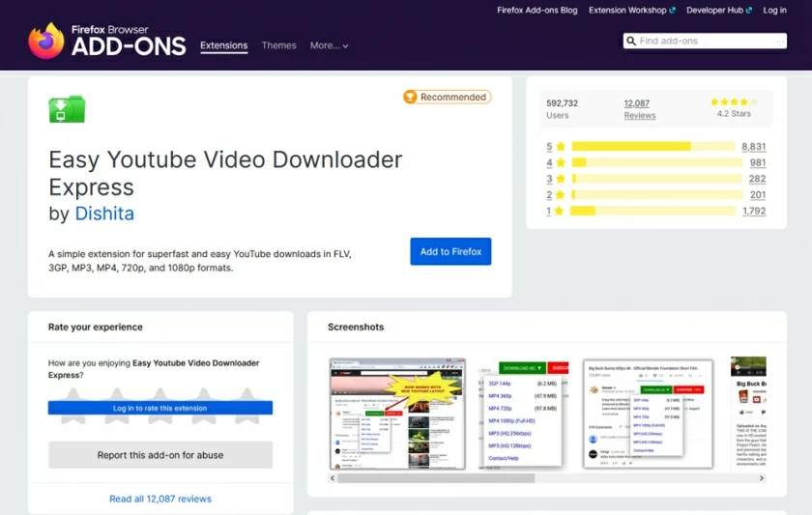This screenshot has width=812, height=515.
Task: Open the More... dropdown menu
Action: [329, 45]
